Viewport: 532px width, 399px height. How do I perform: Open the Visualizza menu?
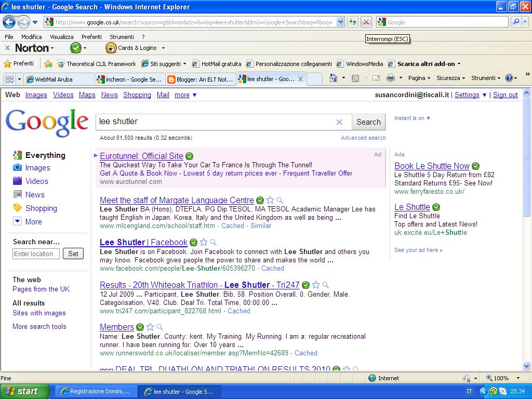pos(62,37)
